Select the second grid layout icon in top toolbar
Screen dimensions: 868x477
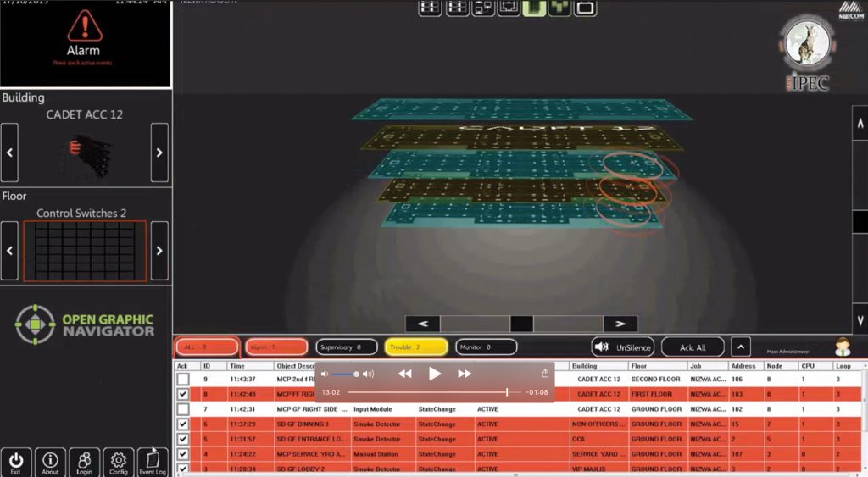coord(457,8)
